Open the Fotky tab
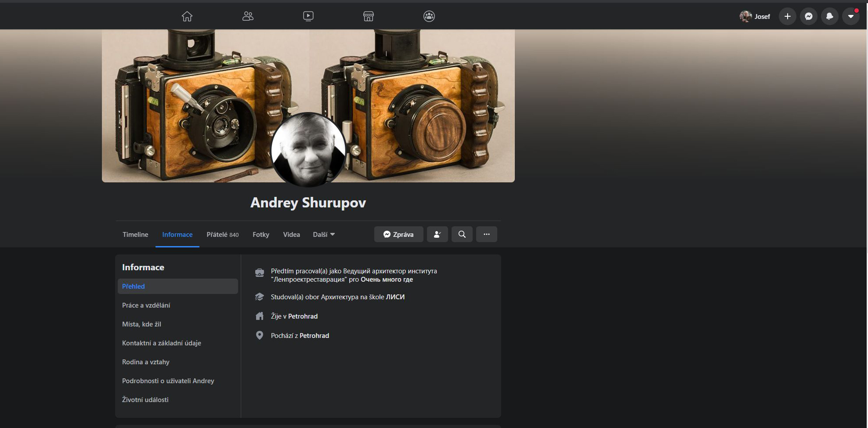Screen dimensions: 868x428 coord(261,234)
